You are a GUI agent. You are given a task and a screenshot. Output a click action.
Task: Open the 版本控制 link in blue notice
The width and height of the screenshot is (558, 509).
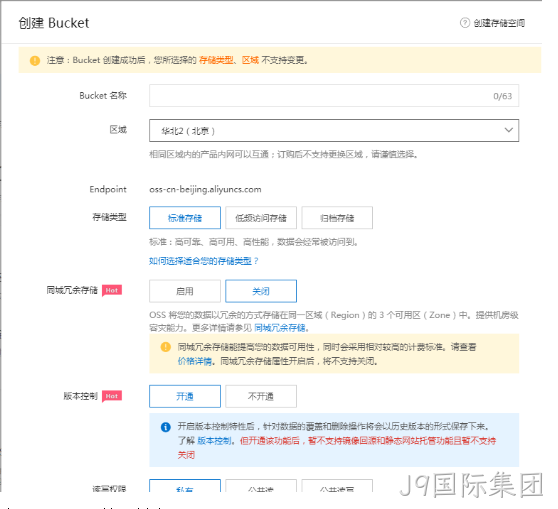click(x=214, y=441)
